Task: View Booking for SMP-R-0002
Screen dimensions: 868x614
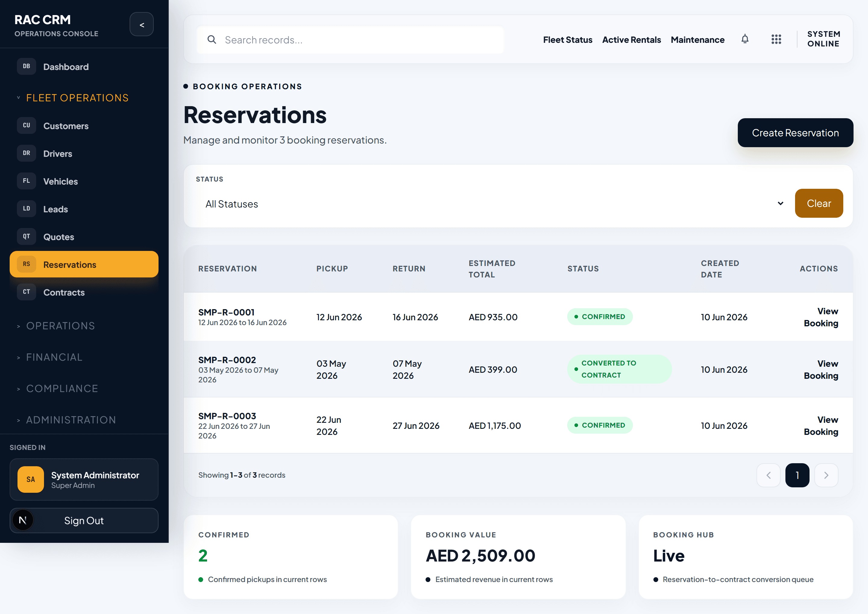Action: pos(821,369)
